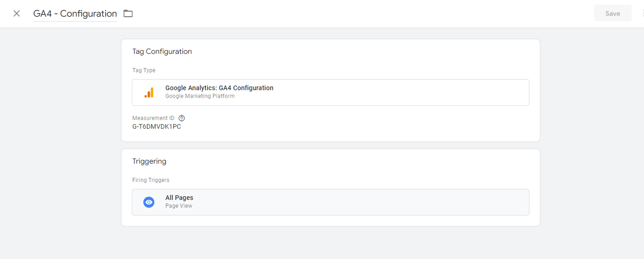Click the Firing Triggers label

(x=151, y=180)
